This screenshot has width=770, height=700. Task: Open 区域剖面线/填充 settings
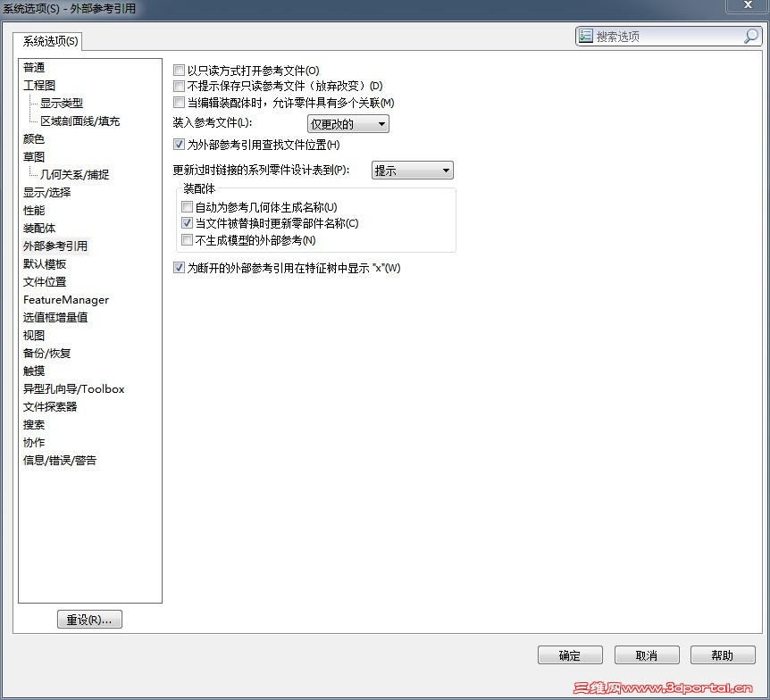(80, 121)
